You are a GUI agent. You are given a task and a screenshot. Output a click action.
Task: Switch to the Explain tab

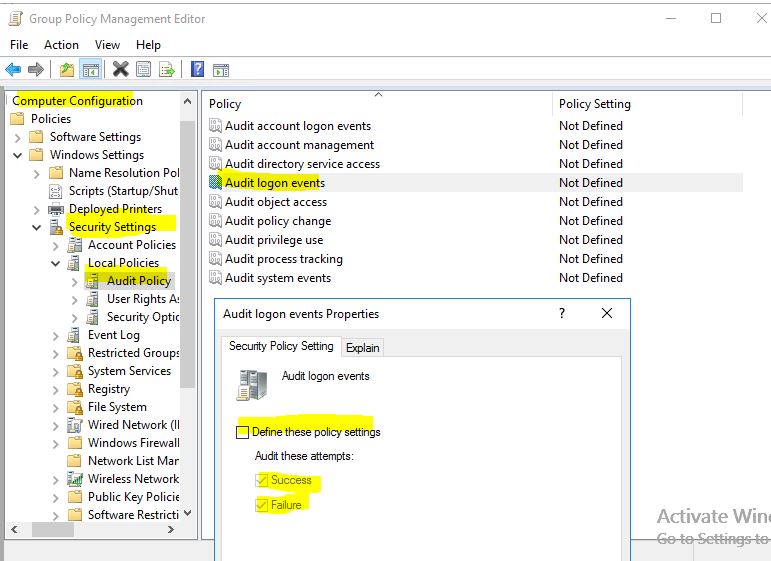pos(362,348)
